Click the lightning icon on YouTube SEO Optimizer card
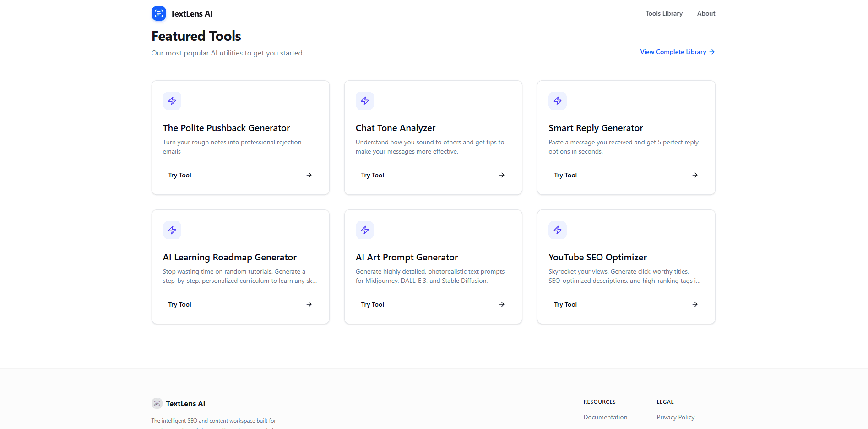The image size is (868, 429). pos(557,230)
